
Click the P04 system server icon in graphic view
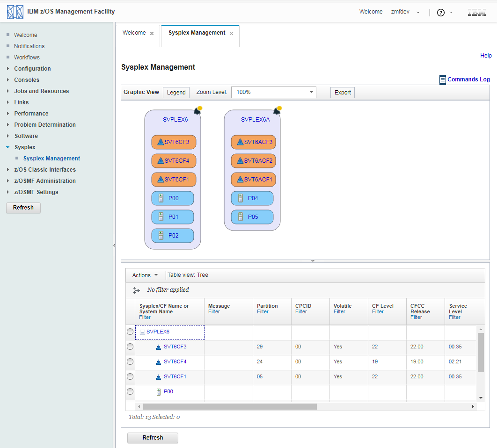pos(241,198)
